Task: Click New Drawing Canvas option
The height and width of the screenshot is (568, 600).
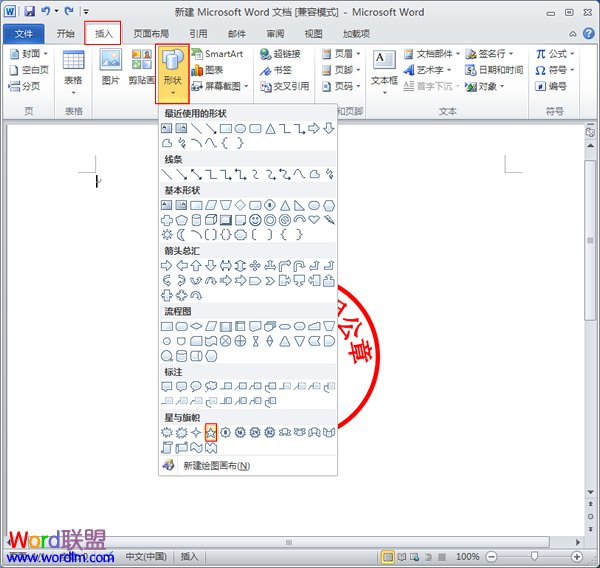Action: [x=248, y=466]
